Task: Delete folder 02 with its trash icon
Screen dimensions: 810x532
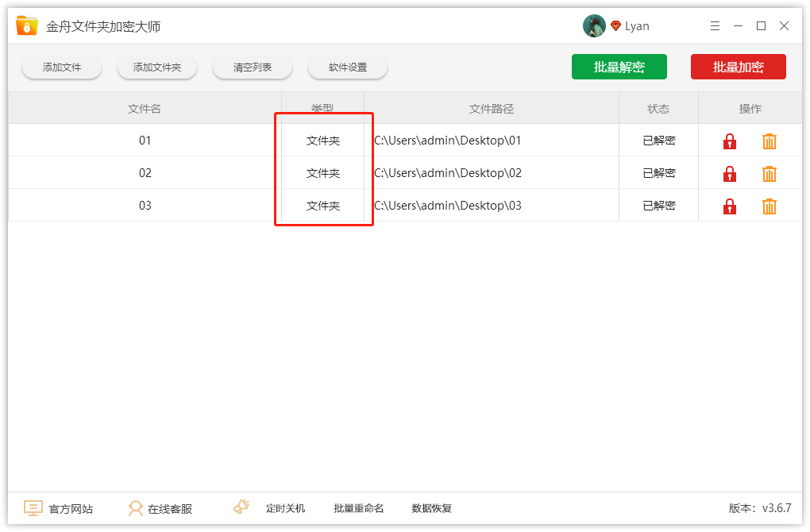Action: point(769,174)
